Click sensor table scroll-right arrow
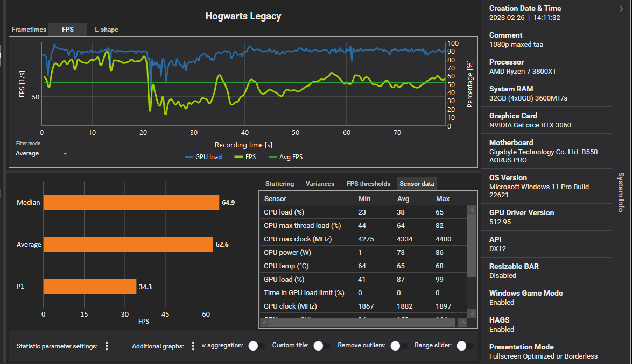Viewport: 632px width, 364px height. click(463, 323)
